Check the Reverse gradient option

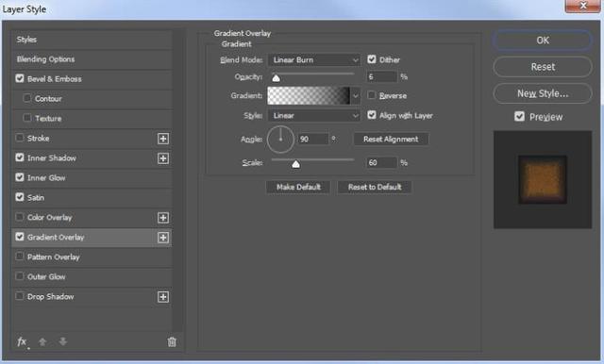[371, 95]
